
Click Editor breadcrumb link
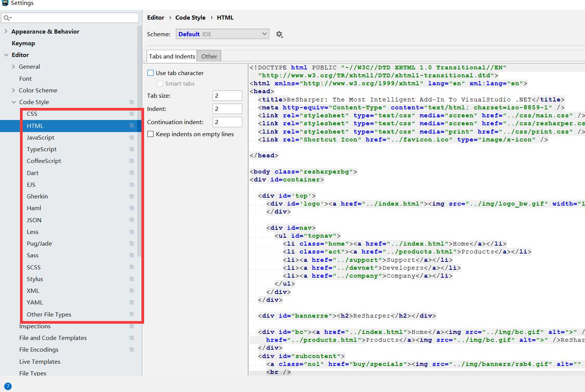click(155, 17)
